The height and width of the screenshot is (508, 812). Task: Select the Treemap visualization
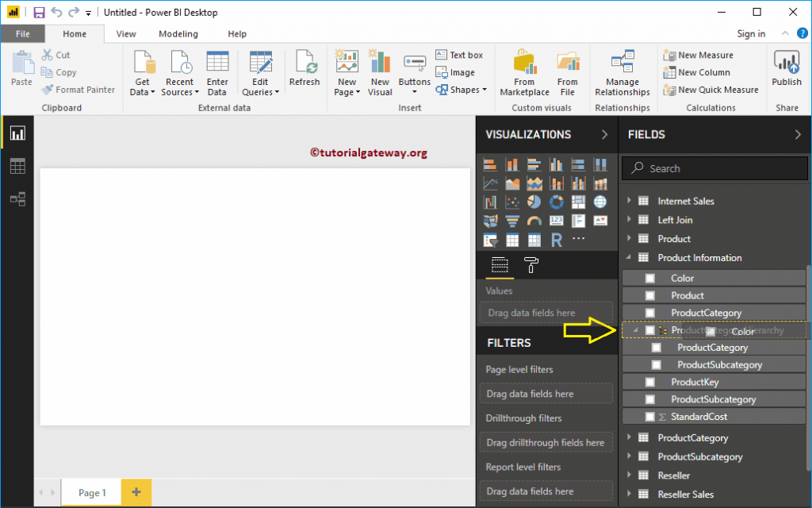pyautogui.click(x=578, y=202)
